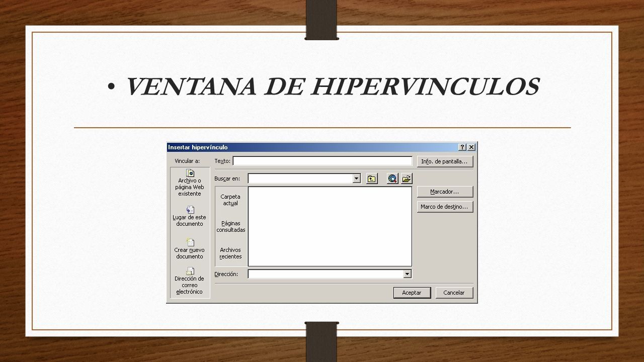This screenshot has height=362, width=644.
Task: Open the Marcador button
Action: 445,192
